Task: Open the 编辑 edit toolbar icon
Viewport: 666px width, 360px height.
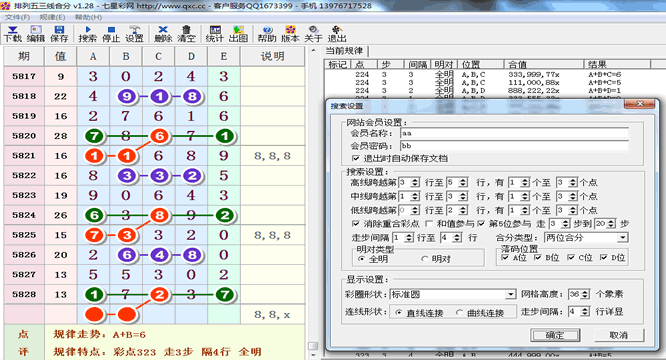Action: point(36,34)
